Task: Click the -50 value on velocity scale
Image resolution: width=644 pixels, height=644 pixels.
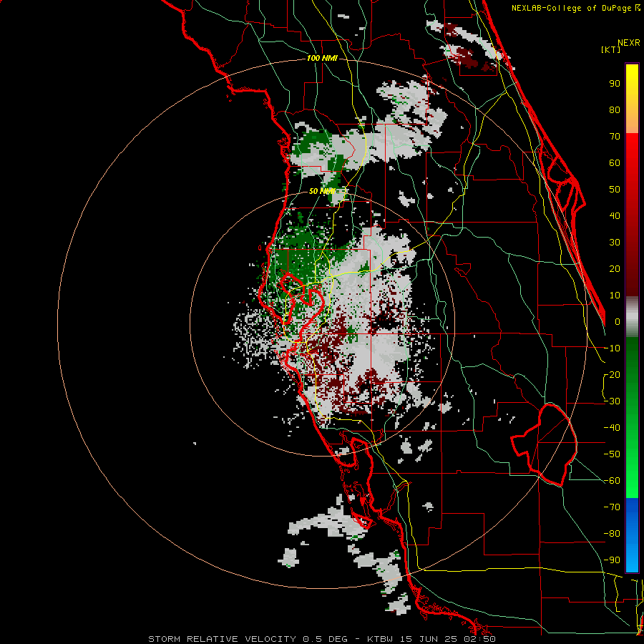Action: tap(612, 454)
